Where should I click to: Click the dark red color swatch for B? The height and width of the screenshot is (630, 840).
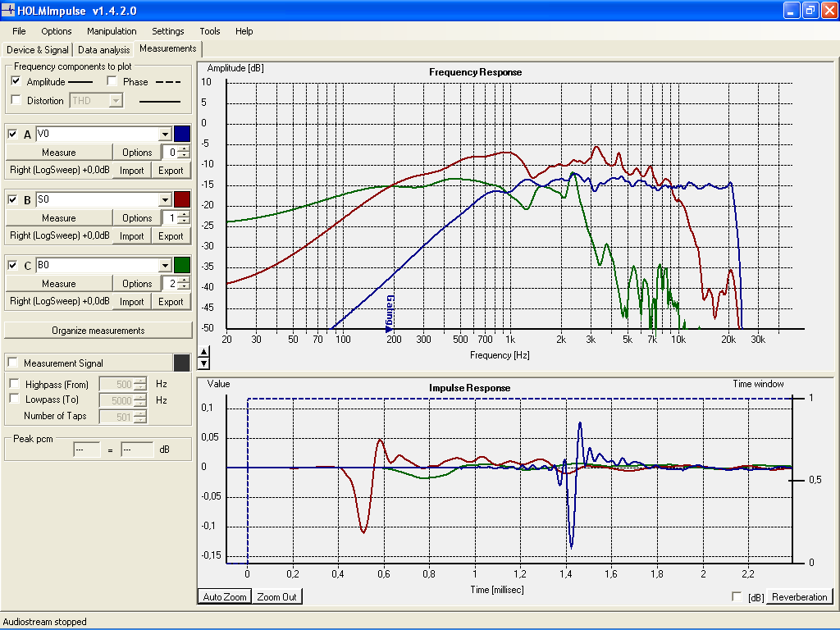click(x=182, y=199)
